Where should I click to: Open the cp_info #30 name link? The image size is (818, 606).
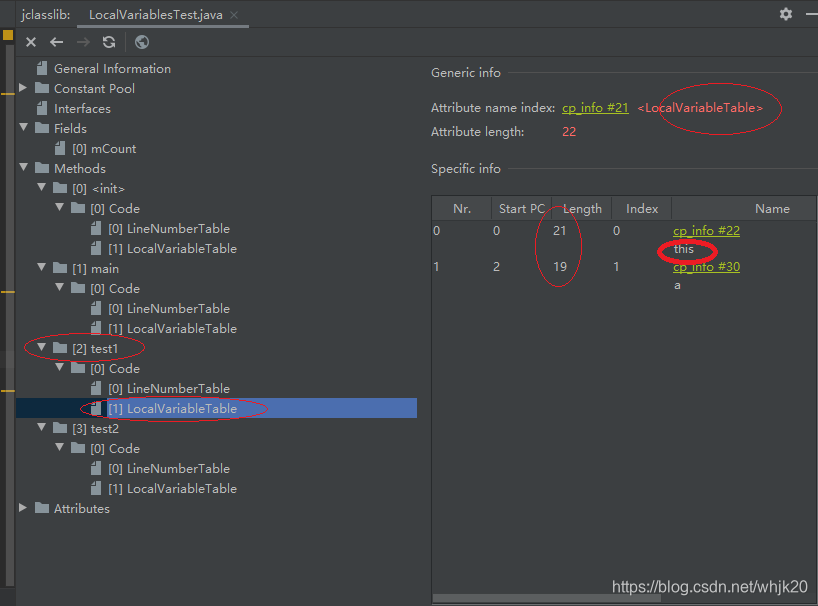click(x=706, y=267)
